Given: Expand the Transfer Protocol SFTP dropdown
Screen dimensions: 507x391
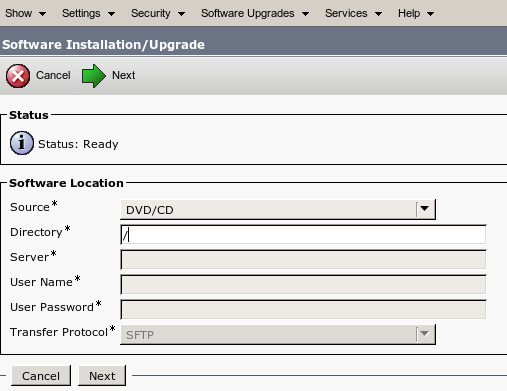Looking at the screenshot, I should 278,334.
